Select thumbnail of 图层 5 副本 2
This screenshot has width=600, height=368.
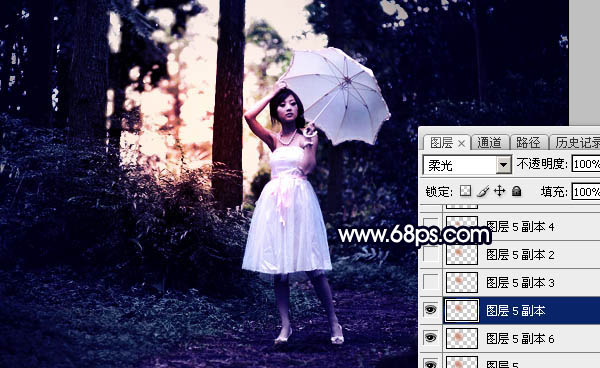click(462, 254)
